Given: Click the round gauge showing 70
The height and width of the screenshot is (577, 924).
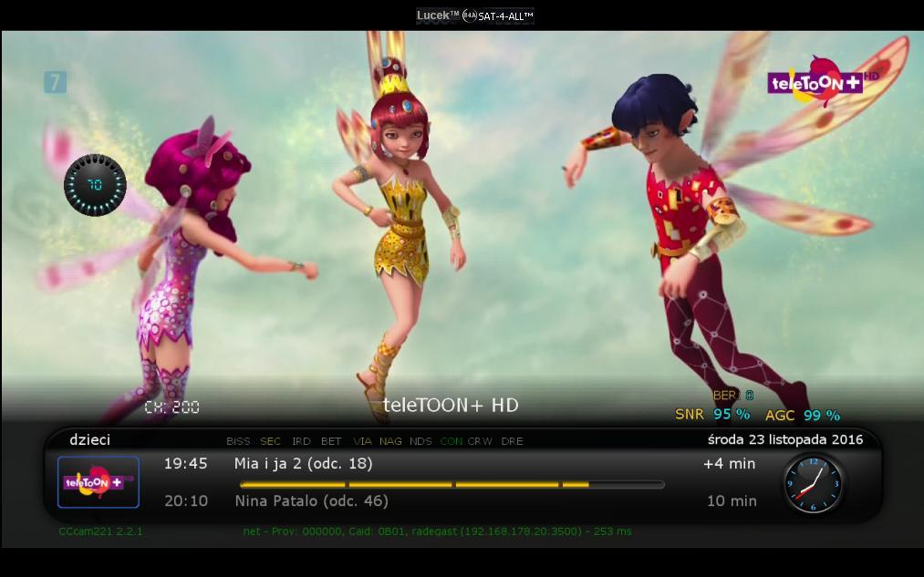Looking at the screenshot, I should pyautogui.click(x=95, y=185).
